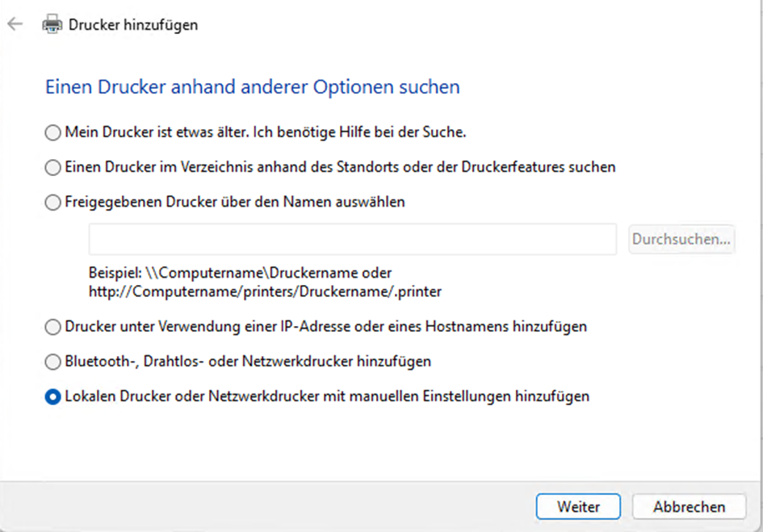Click the "Weiter" button
The image size is (763, 532).
[578, 507]
